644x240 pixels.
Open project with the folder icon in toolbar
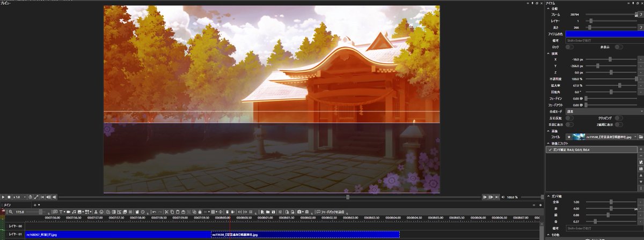click(x=268, y=212)
